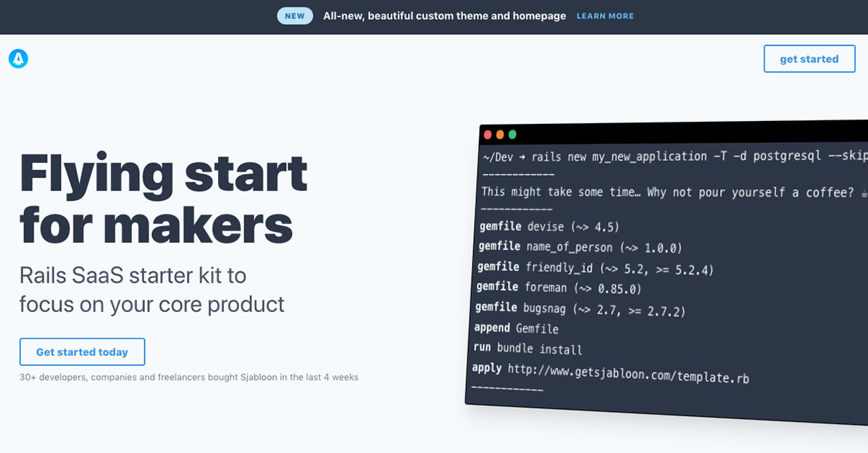This screenshot has width=868, height=453.
Task: Click the red dot in terminal title bar
Action: click(488, 135)
